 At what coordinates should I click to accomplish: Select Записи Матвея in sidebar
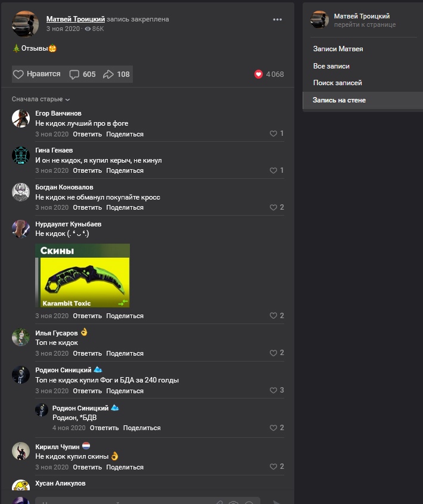[x=338, y=49]
